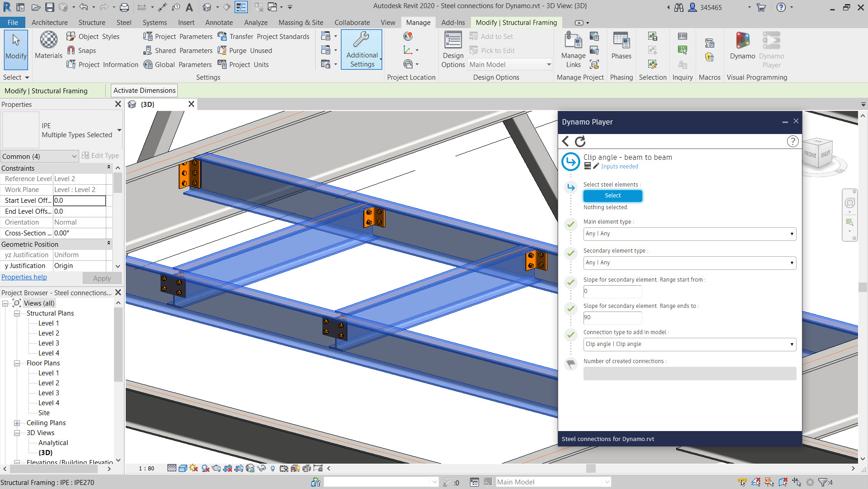Switch to the Collaborate ribbon tab
This screenshot has width=868, height=489.
pos(352,22)
